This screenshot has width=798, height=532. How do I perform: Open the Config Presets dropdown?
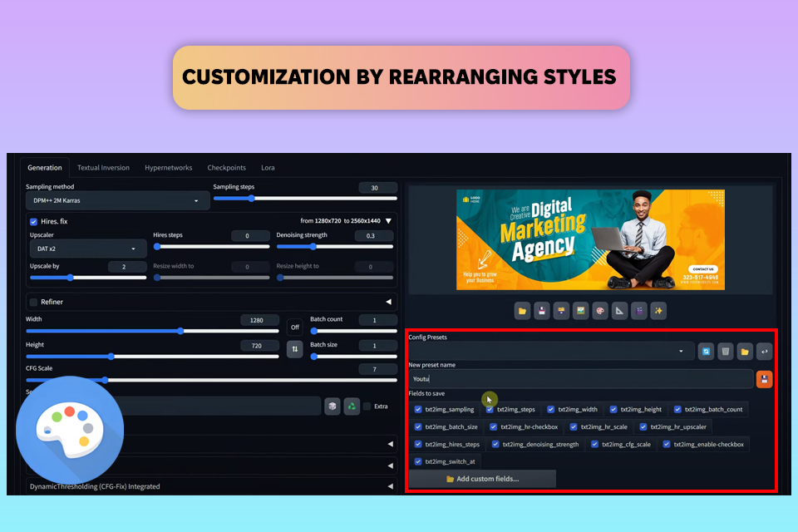pos(550,352)
